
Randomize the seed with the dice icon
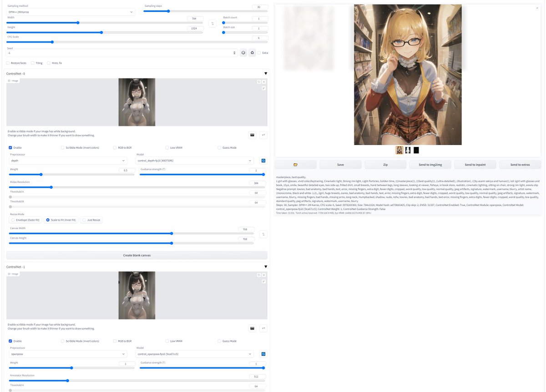pos(243,53)
